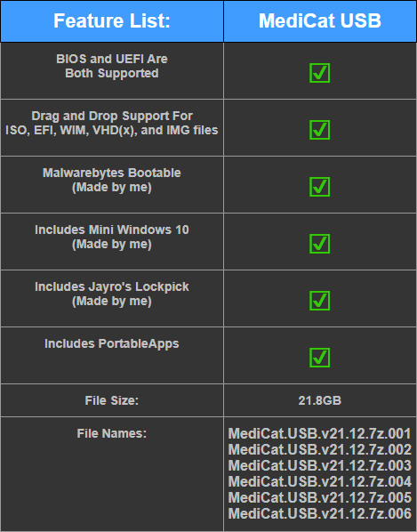Click the 21.8GB file size value
The image size is (417, 532).
pyautogui.click(x=320, y=400)
